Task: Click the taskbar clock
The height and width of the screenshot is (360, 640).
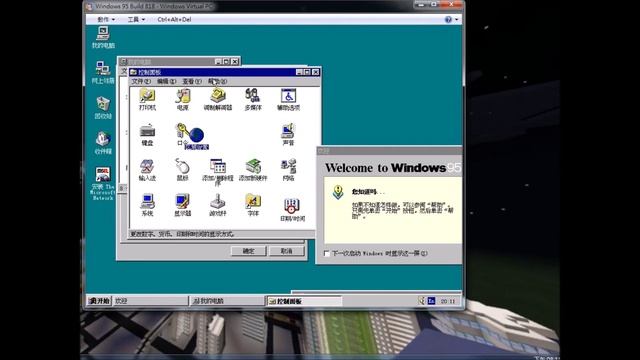Action: point(447,301)
